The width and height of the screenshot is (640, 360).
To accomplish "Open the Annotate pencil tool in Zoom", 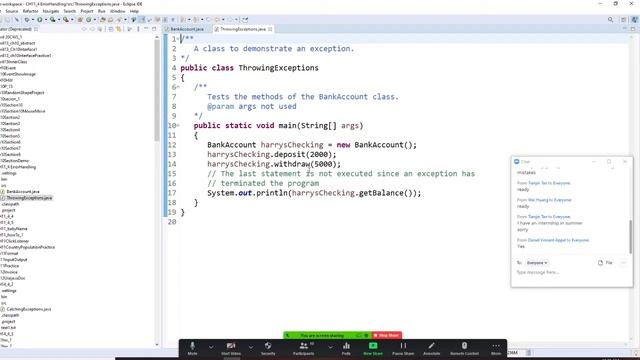I will coord(431,348).
